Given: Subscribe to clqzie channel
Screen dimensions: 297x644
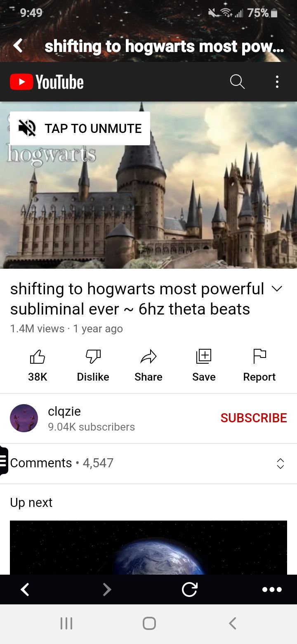Looking at the screenshot, I should point(254,418).
